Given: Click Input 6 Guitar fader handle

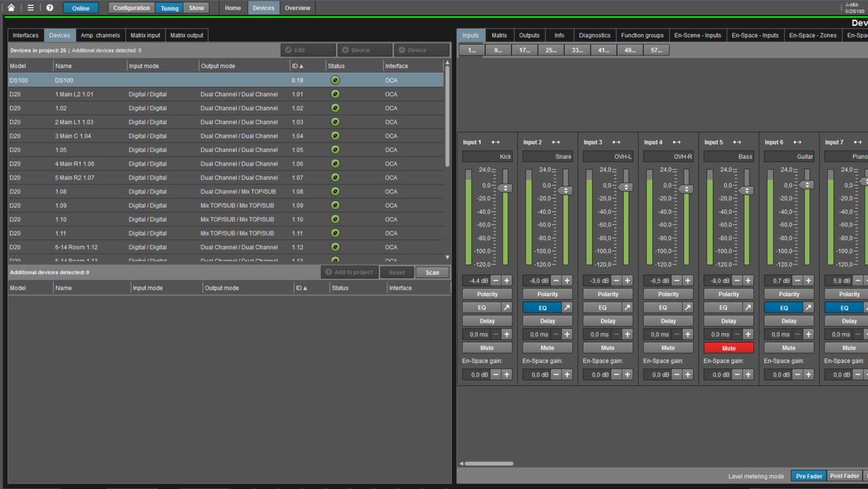Looking at the screenshot, I should (x=806, y=184).
